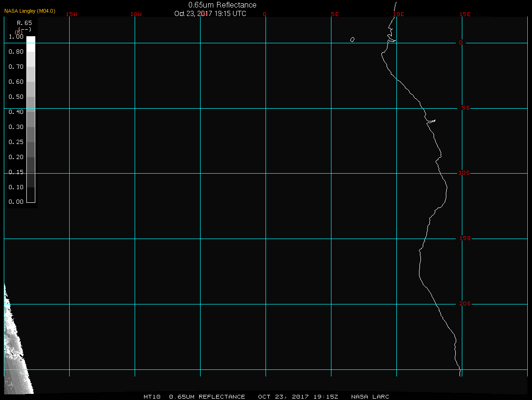The height and width of the screenshot is (400, 532).
Task: Click the 10E longitude label
Action: 399,14
